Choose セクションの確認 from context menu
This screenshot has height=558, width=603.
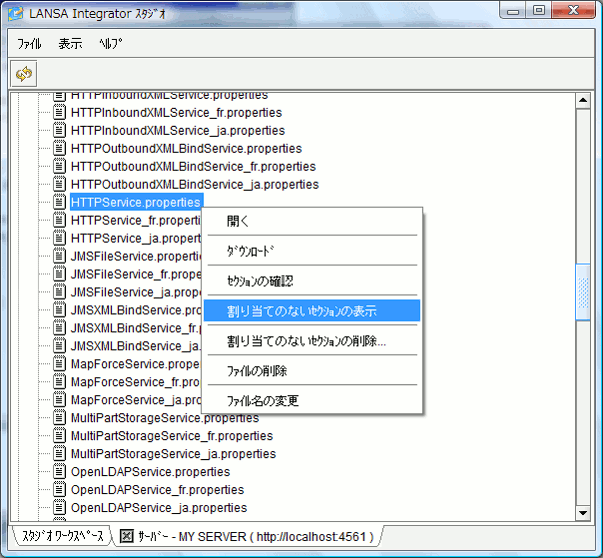(x=312, y=281)
